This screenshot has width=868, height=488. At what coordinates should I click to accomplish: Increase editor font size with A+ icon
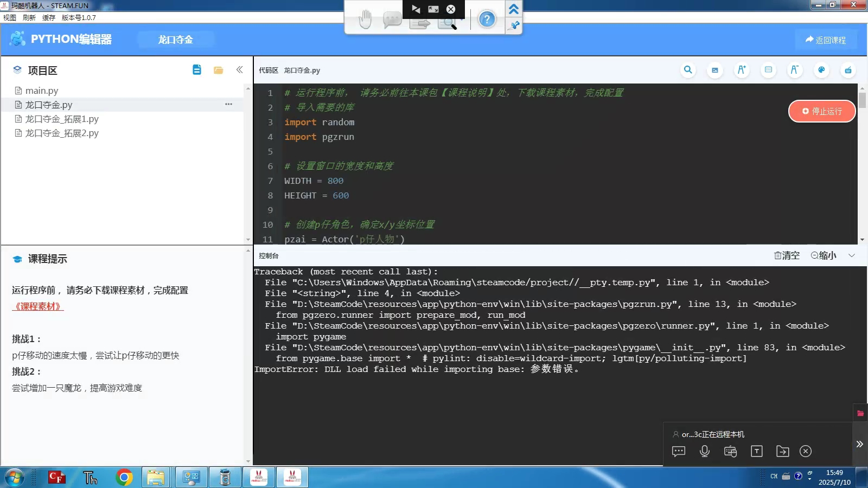741,70
